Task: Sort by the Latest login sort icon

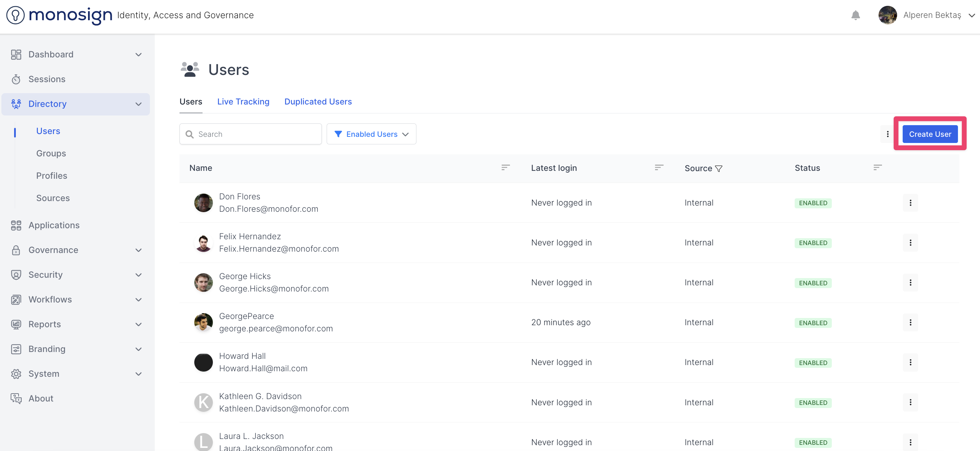Action: (x=659, y=167)
